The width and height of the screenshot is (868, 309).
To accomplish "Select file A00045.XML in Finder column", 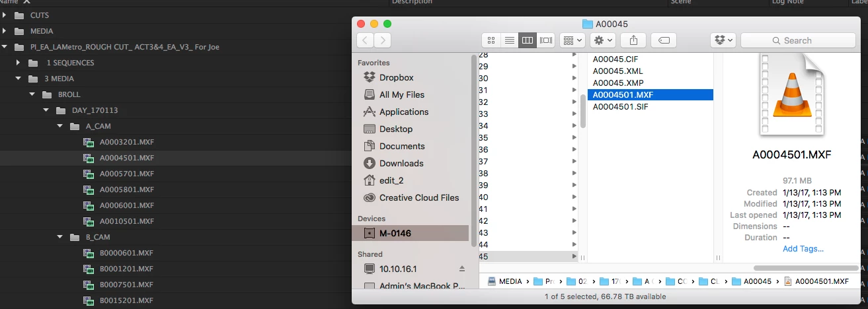I will [x=618, y=71].
